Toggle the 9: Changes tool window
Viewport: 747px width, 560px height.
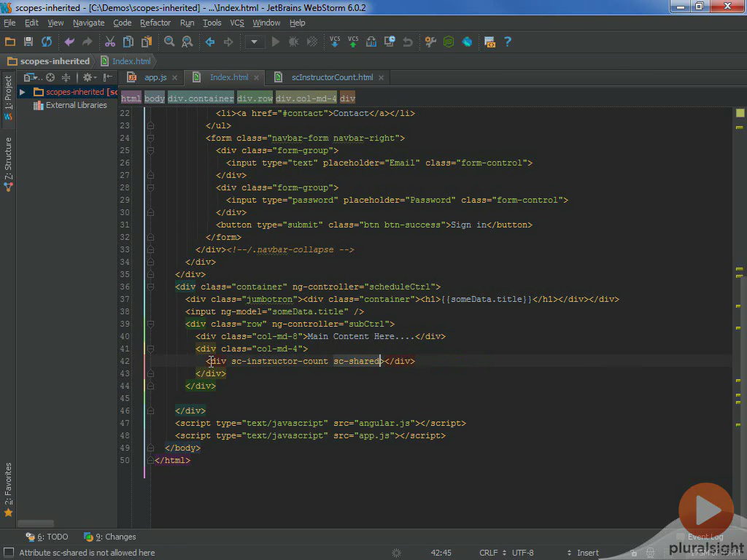[x=110, y=537]
